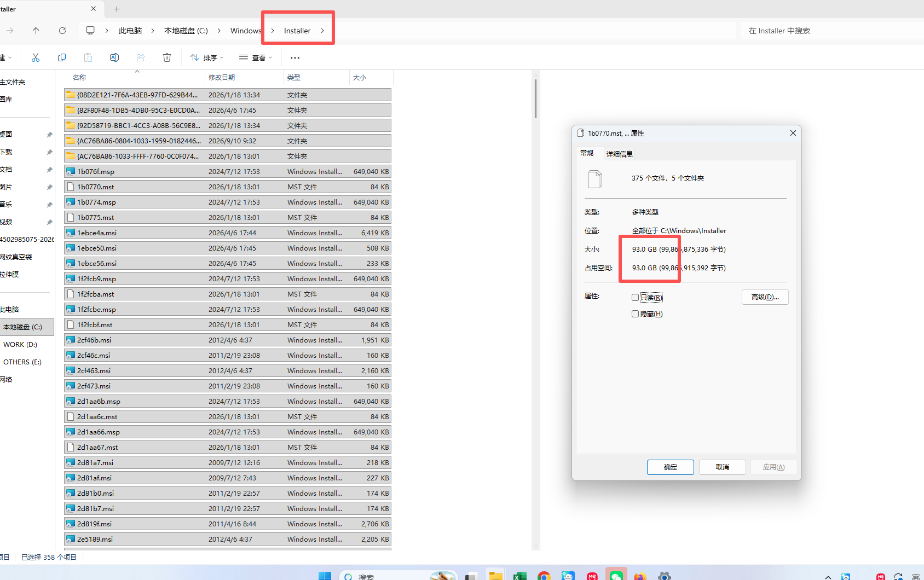Open Chrome from the taskbar

coord(544,575)
